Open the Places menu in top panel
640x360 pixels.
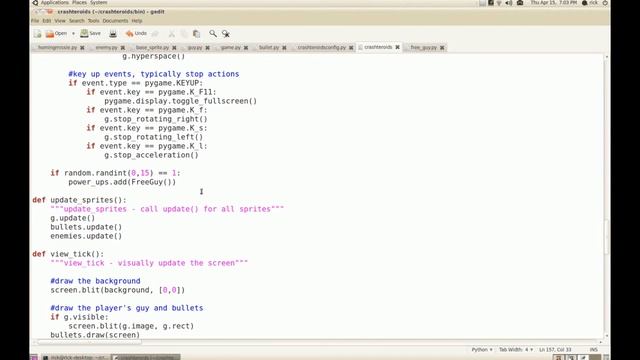[x=79, y=2]
